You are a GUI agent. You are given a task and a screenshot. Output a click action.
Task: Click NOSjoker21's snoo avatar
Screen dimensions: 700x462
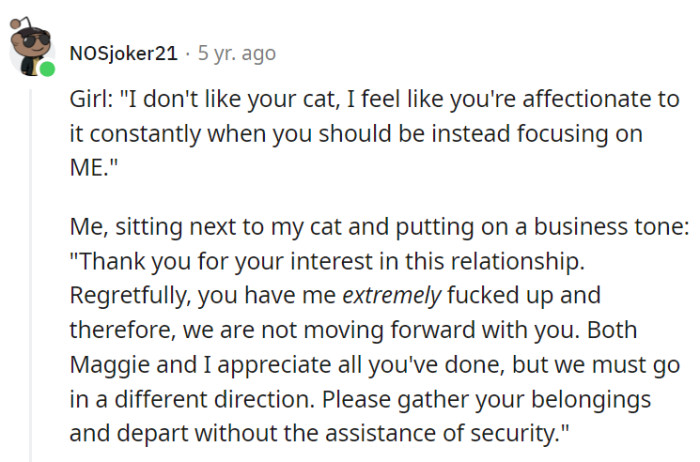pos(30,49)
